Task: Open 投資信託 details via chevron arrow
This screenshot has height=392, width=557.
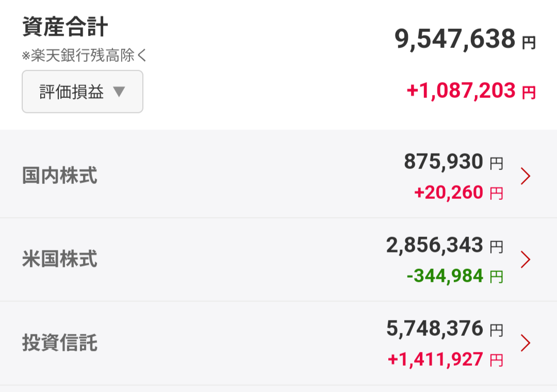Action: [526, 343]
